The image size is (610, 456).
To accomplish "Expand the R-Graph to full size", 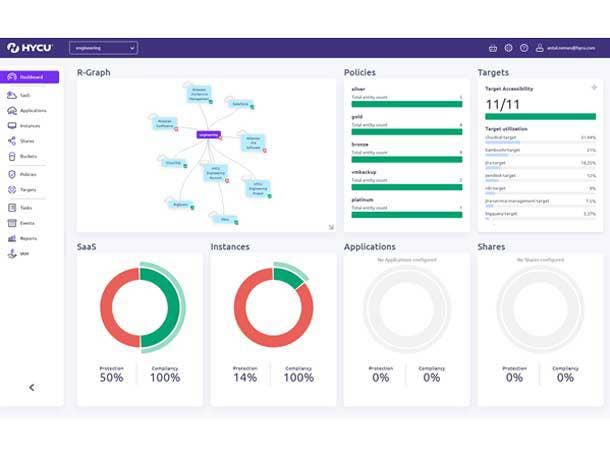I will pyautogui.click(x=331, y=227).
